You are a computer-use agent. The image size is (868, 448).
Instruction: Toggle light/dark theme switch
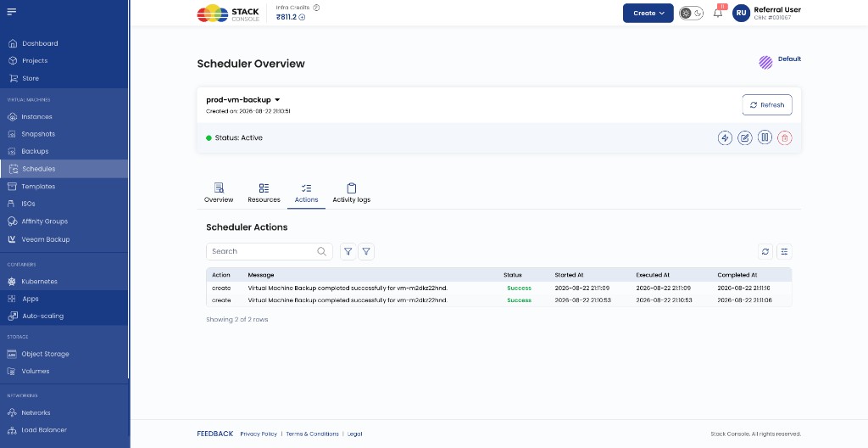coord(692,14)
